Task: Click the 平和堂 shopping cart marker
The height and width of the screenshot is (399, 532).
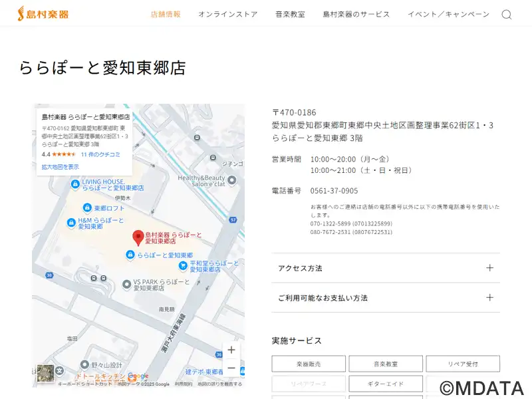Action: pos(183,265)
